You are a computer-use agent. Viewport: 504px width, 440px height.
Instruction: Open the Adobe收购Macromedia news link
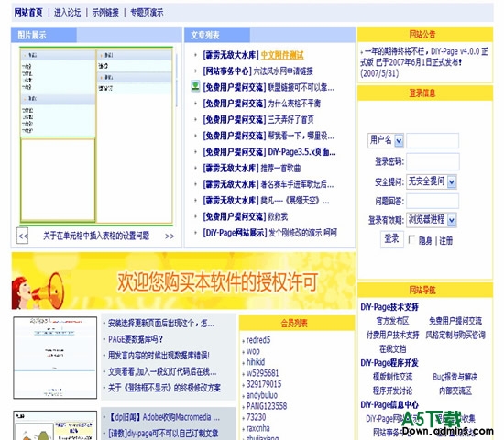(165, 417)
